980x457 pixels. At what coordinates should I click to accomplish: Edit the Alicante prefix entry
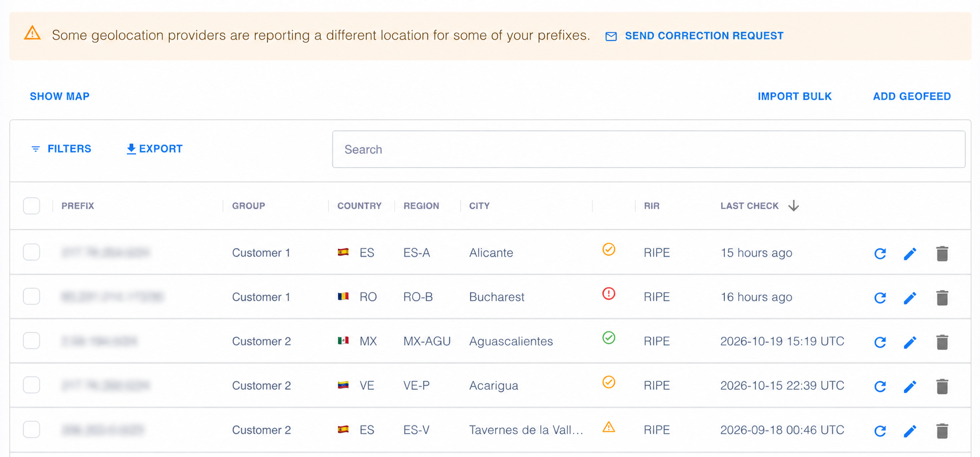(x=910, y=254)
